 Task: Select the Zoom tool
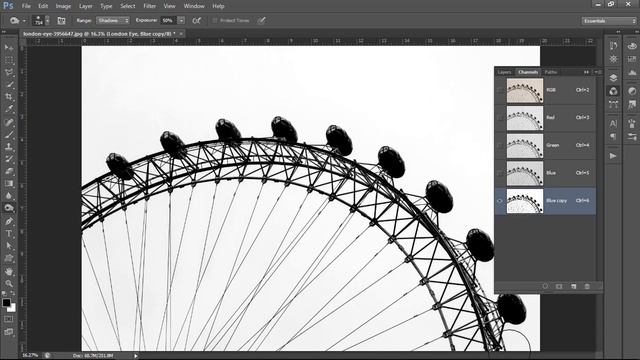coord(9,284)
